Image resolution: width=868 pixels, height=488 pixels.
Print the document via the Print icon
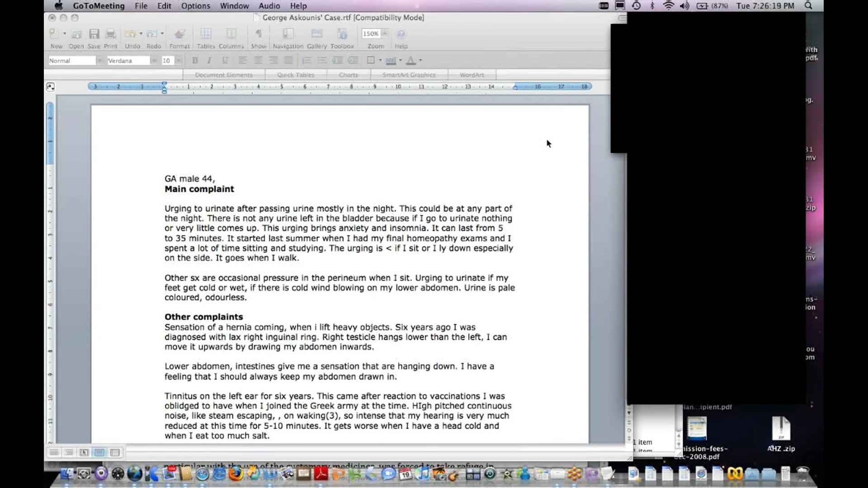(110, 36)
